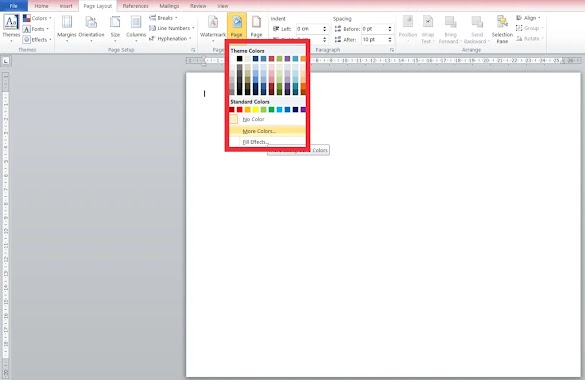This screenshot has height=380, width=585.
Task: Pick light blue standard color swatch
Action: click(x=279, y=110)
